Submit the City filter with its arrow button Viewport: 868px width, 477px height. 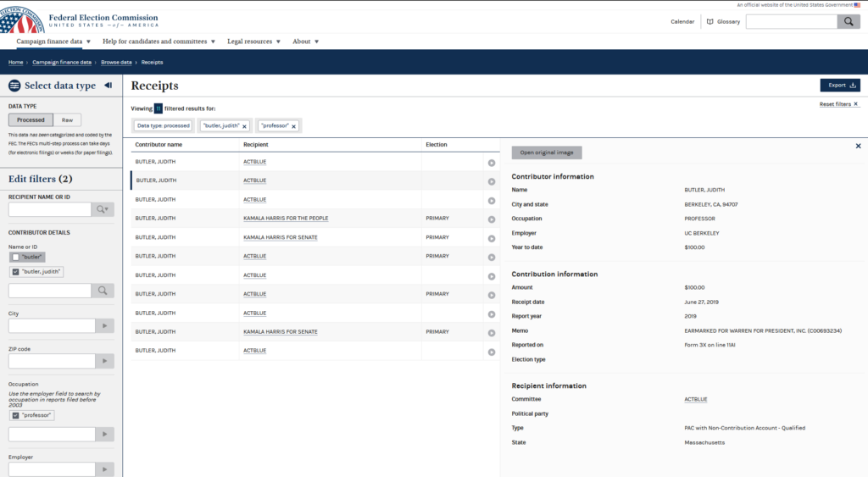[104, 326]
